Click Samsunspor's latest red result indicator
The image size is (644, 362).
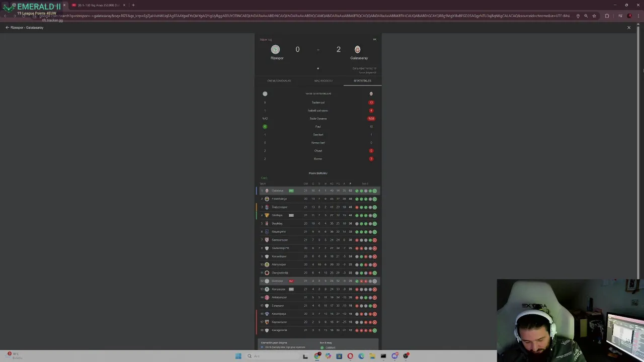(x=375, y=240)
